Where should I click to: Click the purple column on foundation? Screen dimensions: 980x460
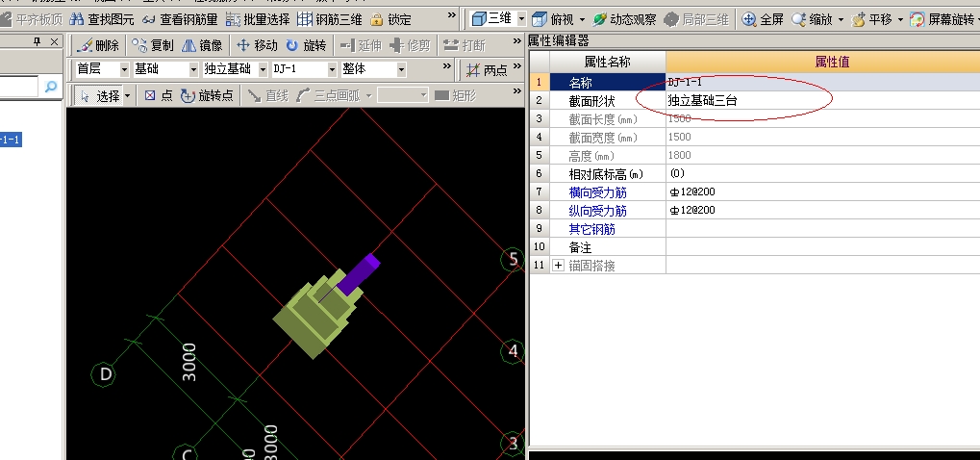click(x=359, y=273)
